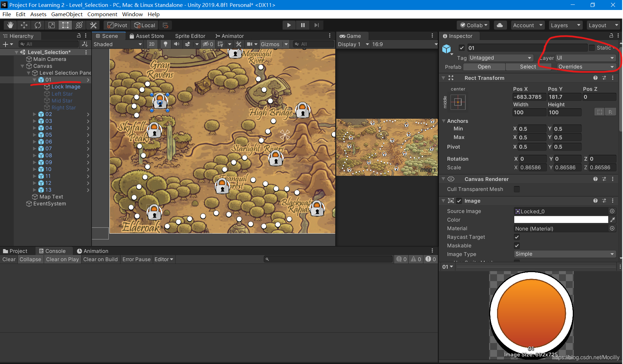The image size is (623, 364).
Task: Toggle the Raycast Target checkbox
Action: click(517, 237)
